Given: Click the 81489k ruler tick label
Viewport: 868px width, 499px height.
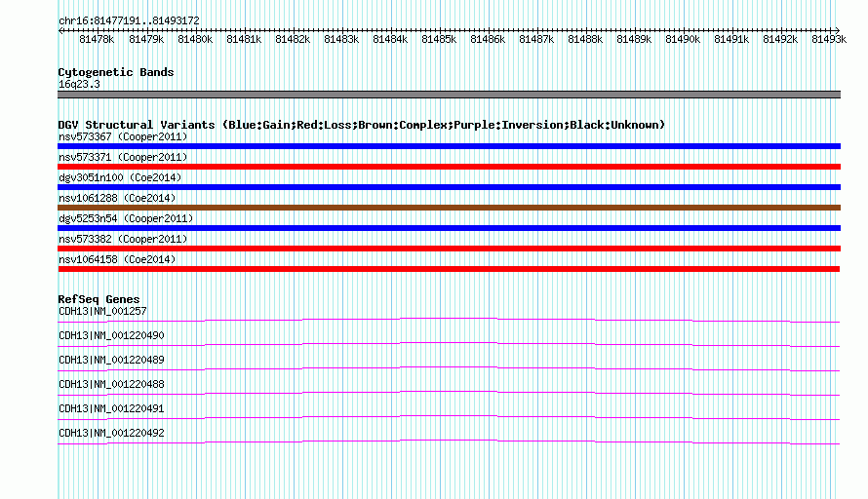Looking at the screenshot, I should pyautogui.click(x=634, y=39).
